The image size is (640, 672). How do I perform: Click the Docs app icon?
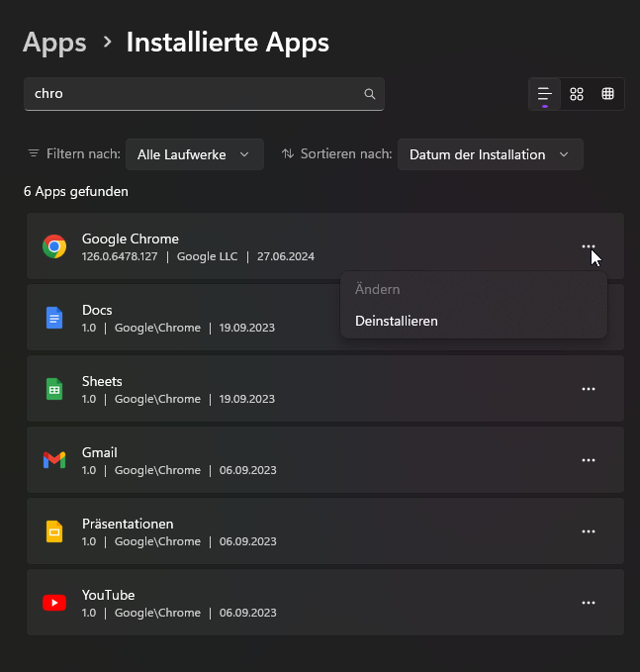coord(54,318)
